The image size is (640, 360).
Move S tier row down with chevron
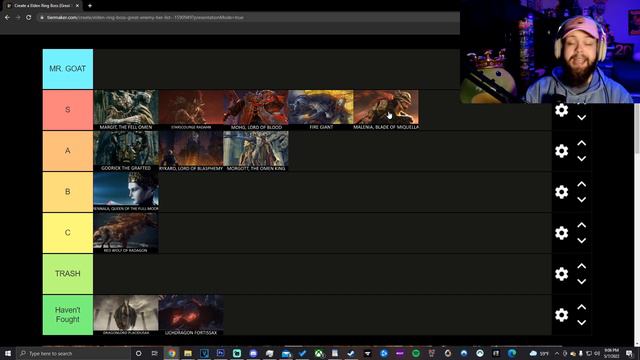tap(582, 118)
